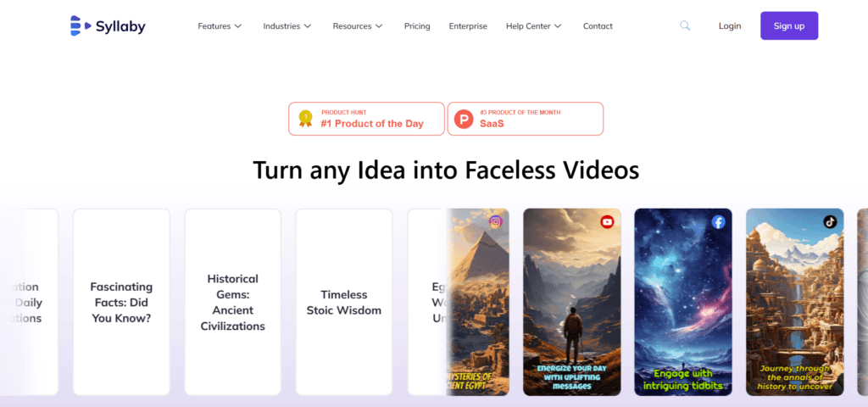Go to the Pricing page

417,26
